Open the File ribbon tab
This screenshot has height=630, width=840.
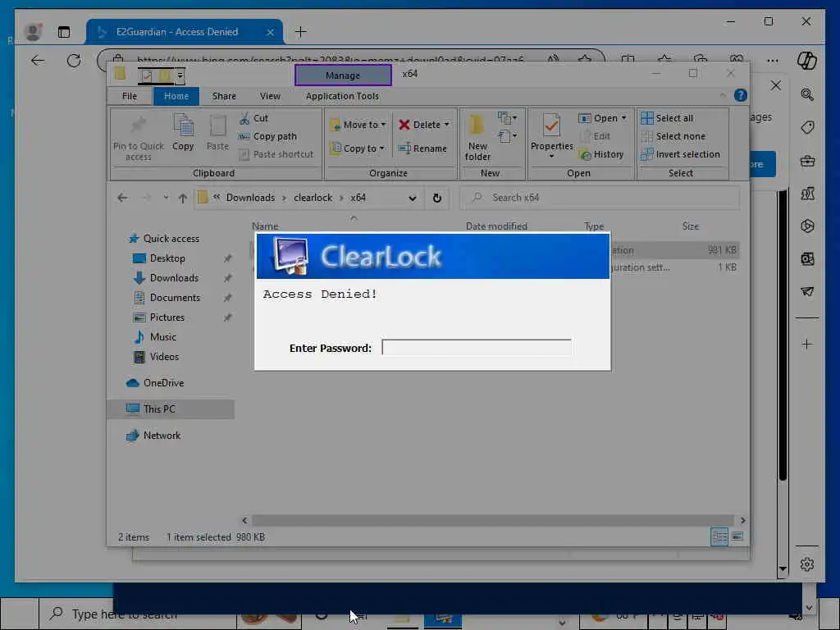[x=130, y=97]
